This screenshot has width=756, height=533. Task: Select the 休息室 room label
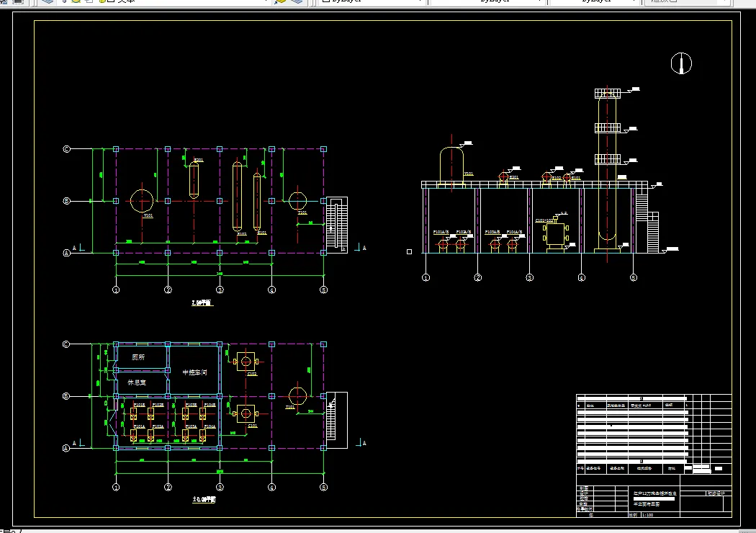[x=137, y=382]
